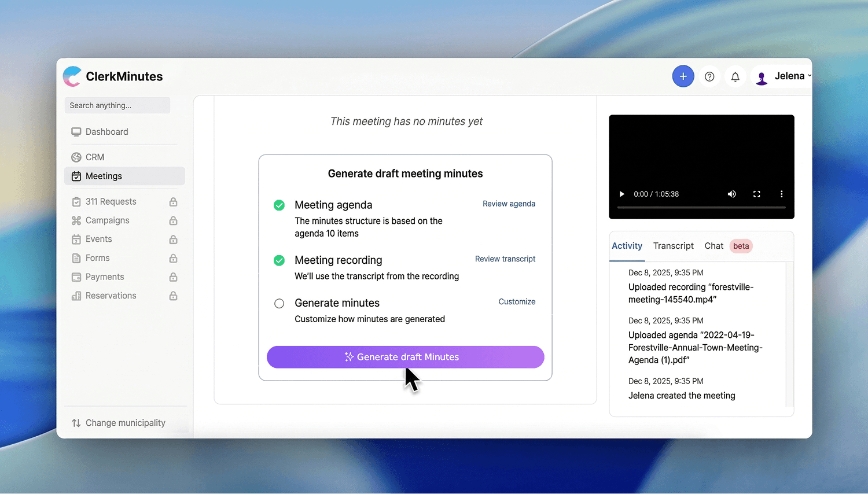The image size is (868, 494).
Task: Click the 0:00 / 1:05:38 time display
Action: (656, 194)
